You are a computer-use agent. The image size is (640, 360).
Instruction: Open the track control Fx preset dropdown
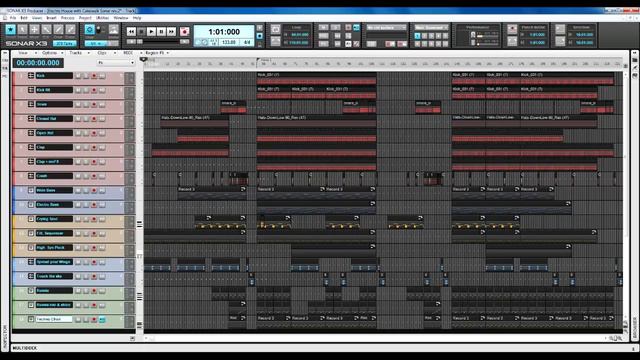pos(116,63)
